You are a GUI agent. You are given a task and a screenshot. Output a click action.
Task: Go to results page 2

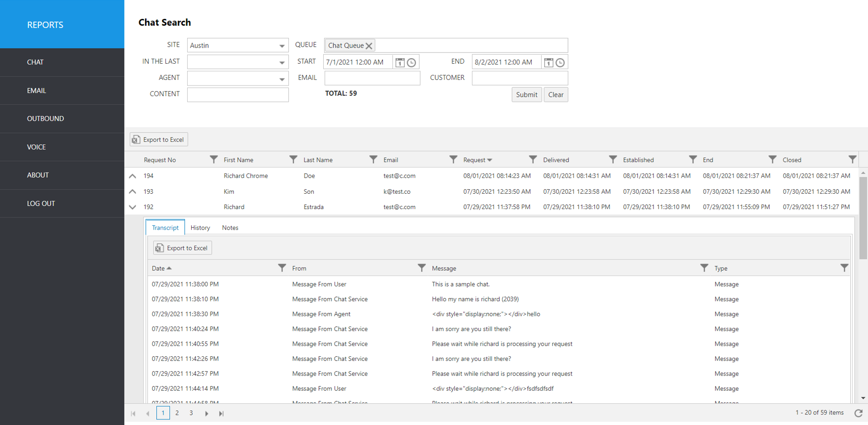tap(177, 413)
